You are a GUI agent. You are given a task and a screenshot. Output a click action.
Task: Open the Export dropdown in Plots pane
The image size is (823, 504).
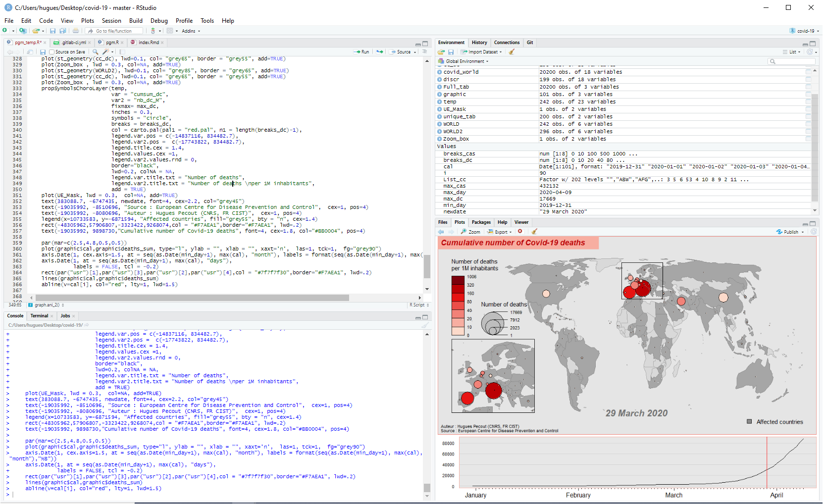point(500,232)
